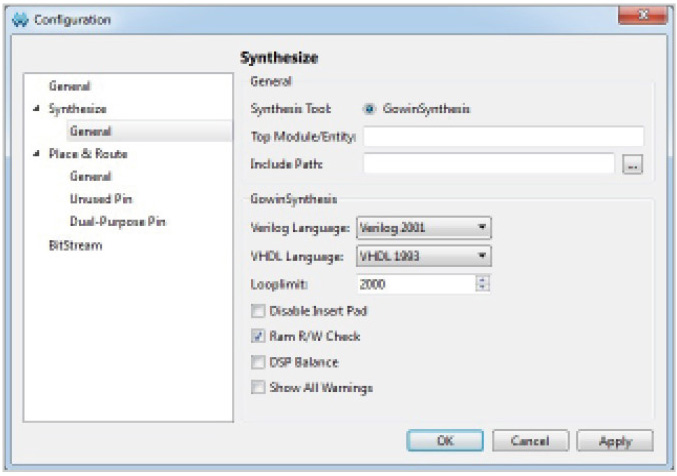Click the Include Path browse (...) button
The image size is (677, 476).
(x=631, y=165)
